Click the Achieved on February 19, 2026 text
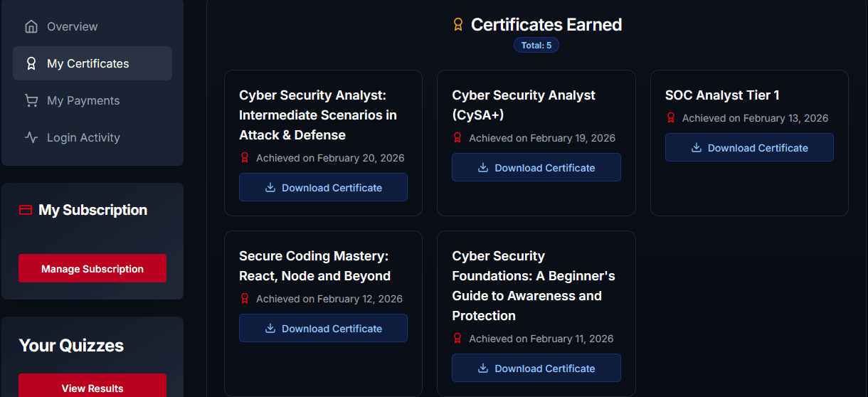This screenshot has height=397, width=868. point(542,138)
